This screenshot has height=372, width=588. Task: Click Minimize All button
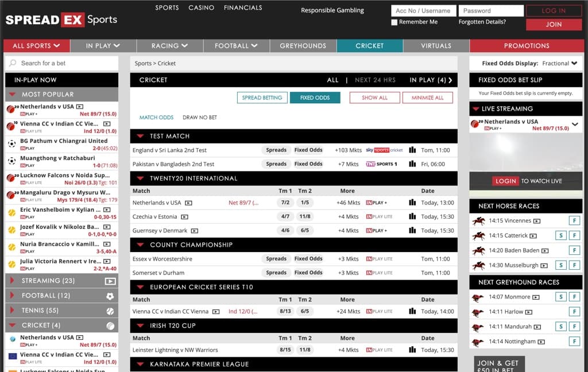[427, 98]
